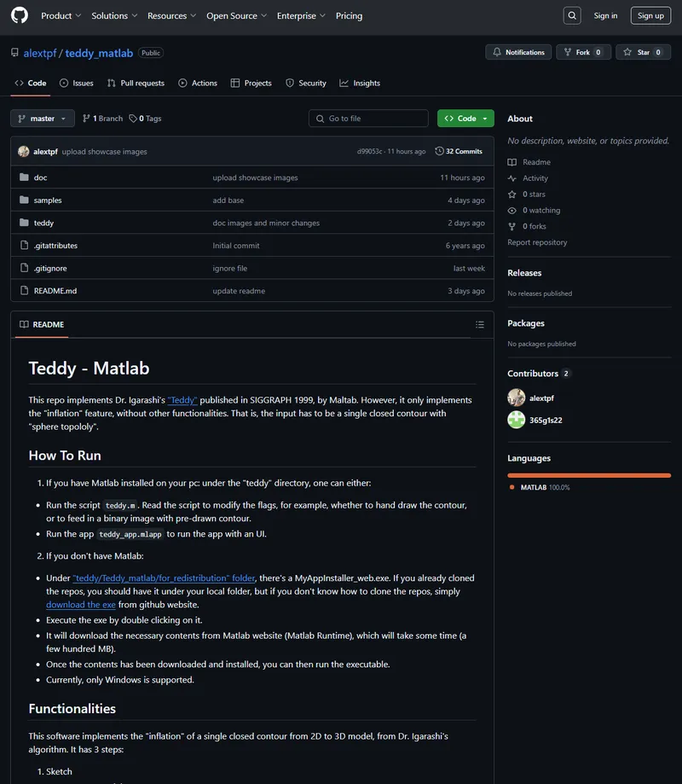This screenshot has height=784, width=682.
Task: Click the alextpf contributor avatar
Action: pos(516,398)
